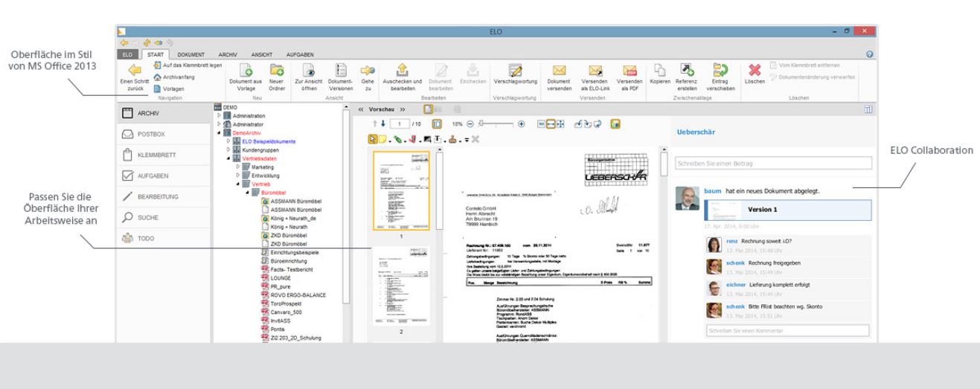Viewport: 980px width, 389px height.
Task: Click Schreiben Sie einen Beitrag field
Action: coord(773,163)
